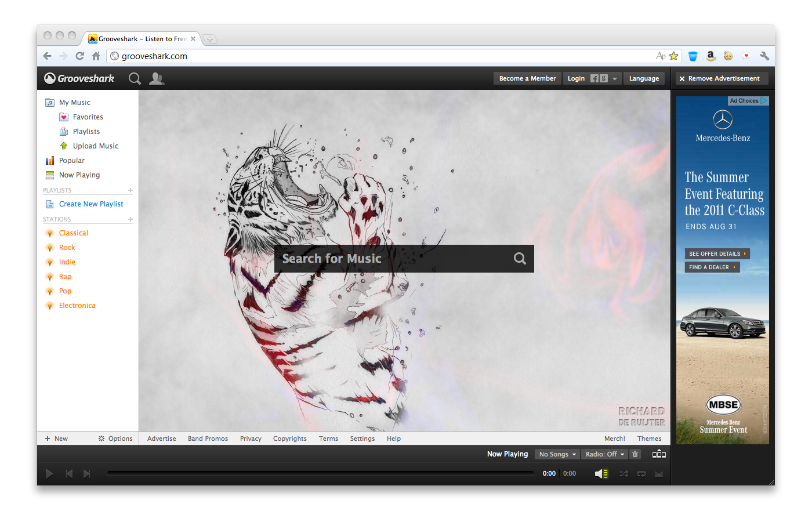Click the New button in sidebar footer

point(56,438)
